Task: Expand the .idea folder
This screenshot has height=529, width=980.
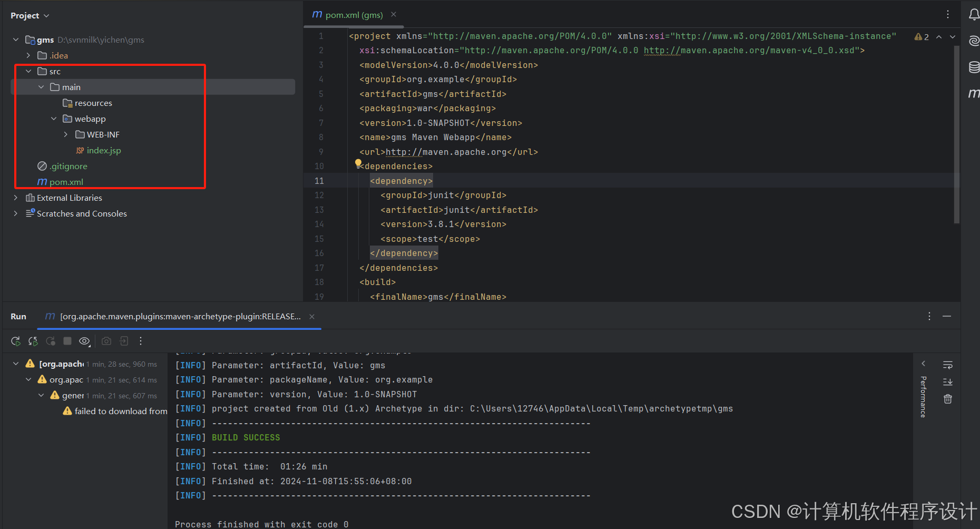Action: [28, 55]
